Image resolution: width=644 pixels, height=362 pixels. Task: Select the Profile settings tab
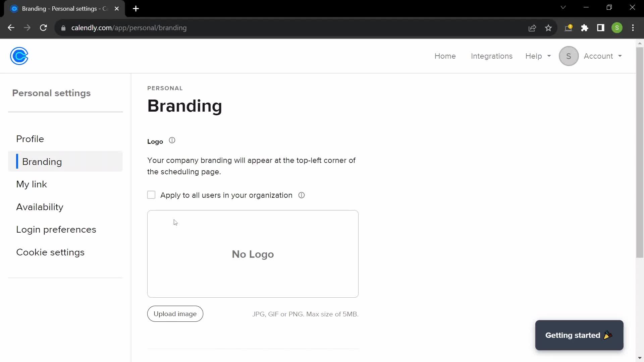30,139
